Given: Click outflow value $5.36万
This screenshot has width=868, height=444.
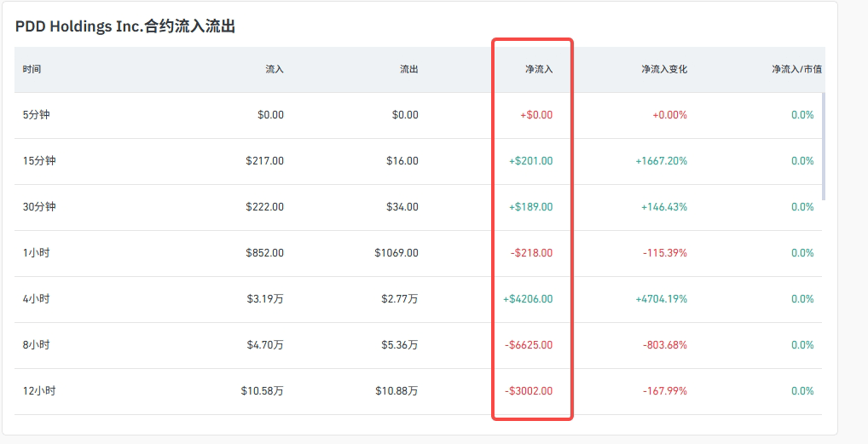Looking at the screenshot, I should [400, 344].
